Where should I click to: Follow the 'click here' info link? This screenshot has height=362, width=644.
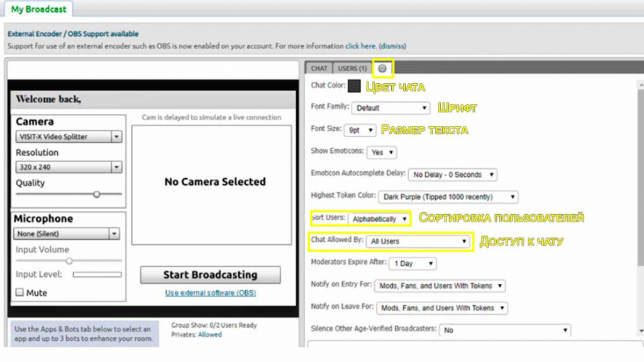pos(360,46)
